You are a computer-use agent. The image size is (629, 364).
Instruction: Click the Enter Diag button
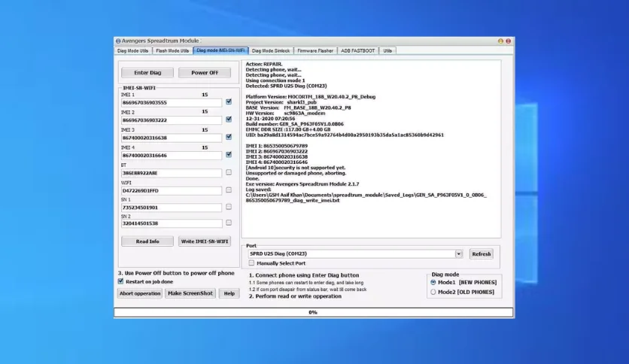click(x=147, y=72)
